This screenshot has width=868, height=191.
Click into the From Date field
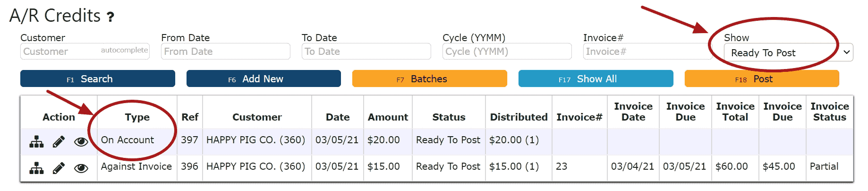point(226,52)
